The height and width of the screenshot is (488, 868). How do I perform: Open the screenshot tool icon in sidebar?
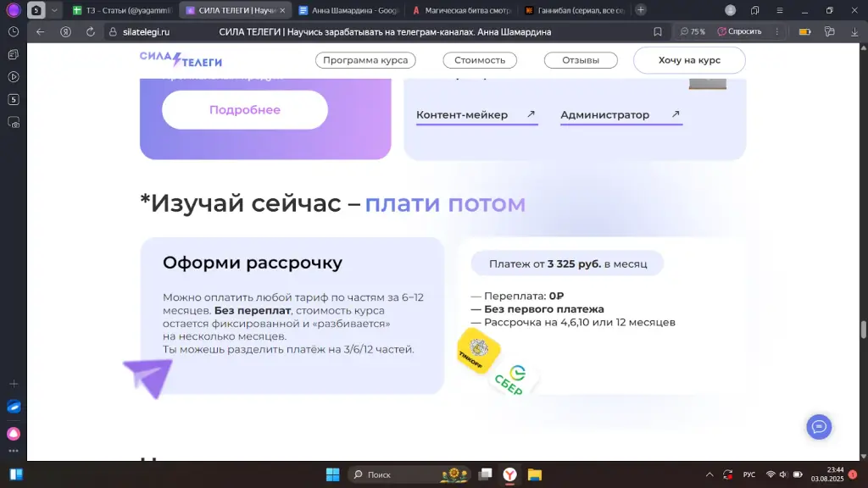14,122
